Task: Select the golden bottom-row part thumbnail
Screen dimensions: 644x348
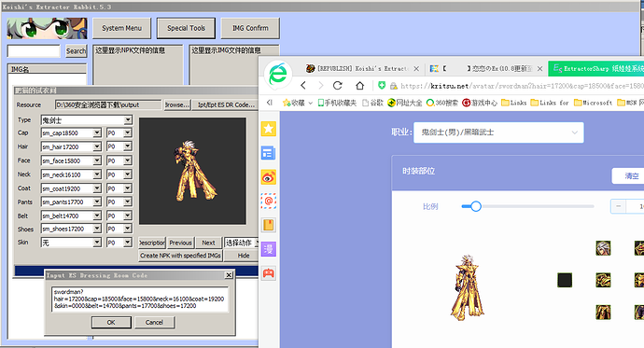Action: click(x=603, y=312)
